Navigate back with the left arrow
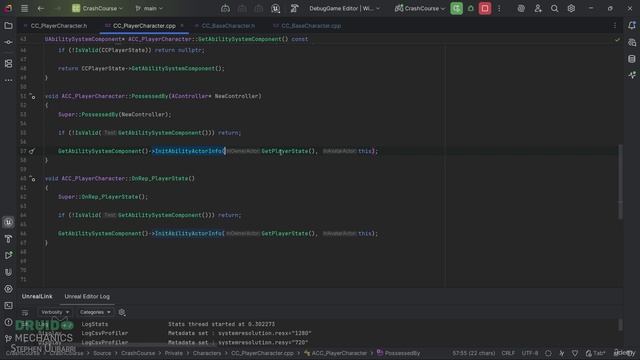This screenshot has width=640, height=360. [x=40, y=8]
